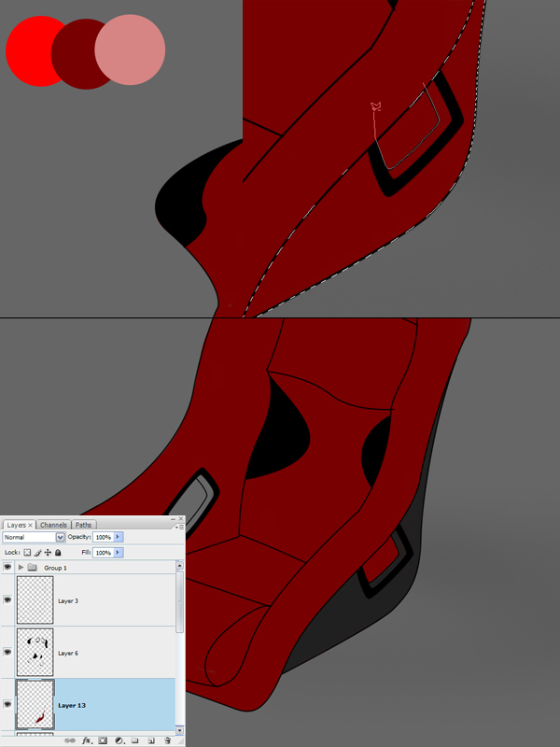The height and width of the screenshot is (747, 560).
Task: Lock all padlock icon
Action: tap(58, 553)
